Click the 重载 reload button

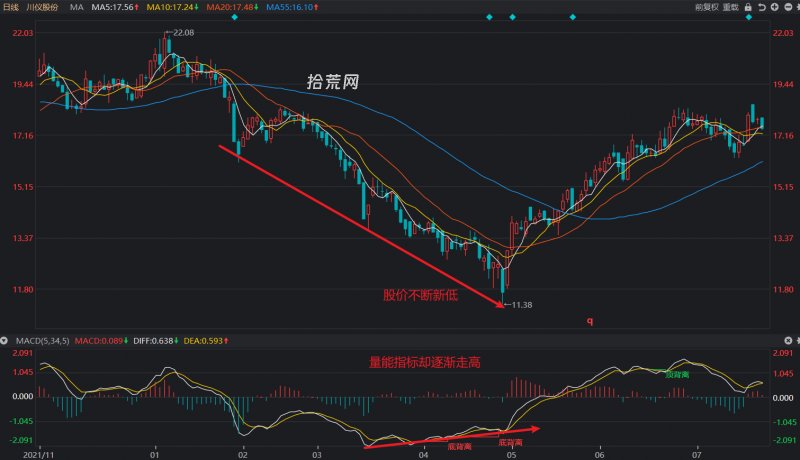(731, 7)
